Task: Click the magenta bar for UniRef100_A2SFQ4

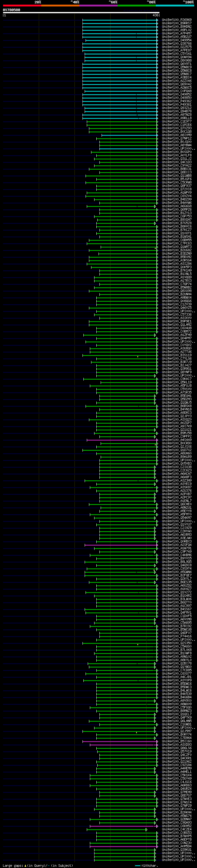Action: [121, 545]
